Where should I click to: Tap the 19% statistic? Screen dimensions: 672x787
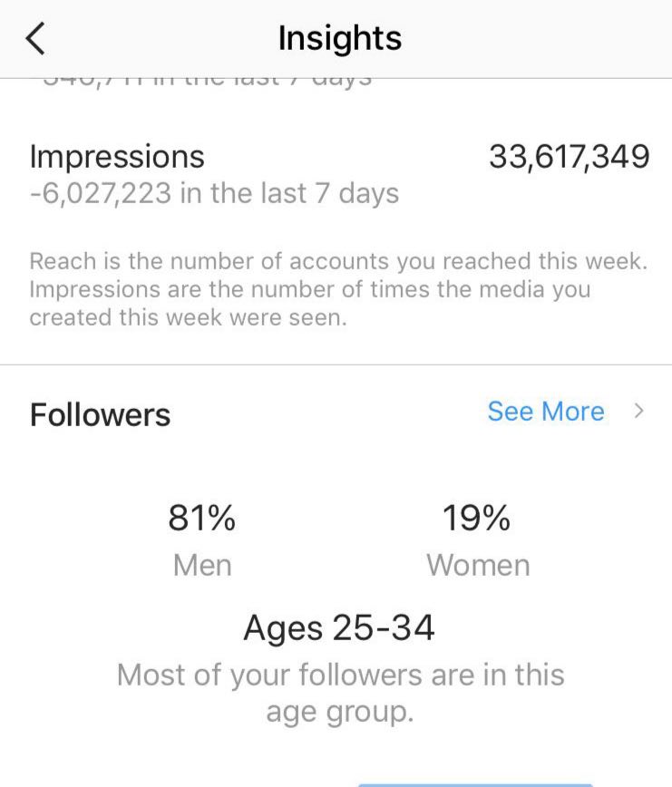pyautogui.click(x=476, y=519)
